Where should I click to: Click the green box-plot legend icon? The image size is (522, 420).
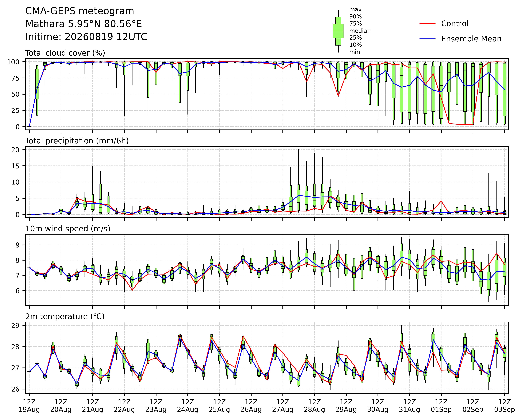click(338, 31)
